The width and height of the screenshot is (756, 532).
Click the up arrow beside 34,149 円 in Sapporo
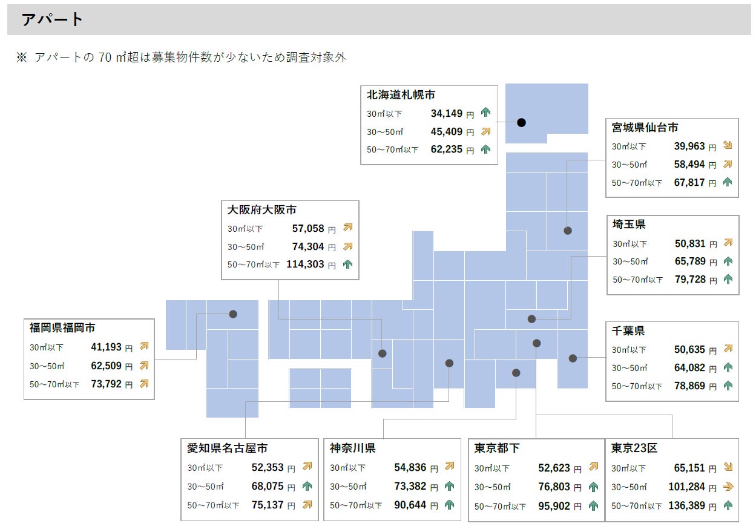pos(485,113)
